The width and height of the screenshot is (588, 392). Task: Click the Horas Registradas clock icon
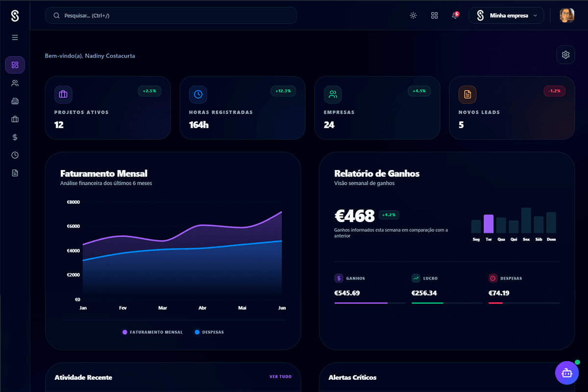point(198,94)
